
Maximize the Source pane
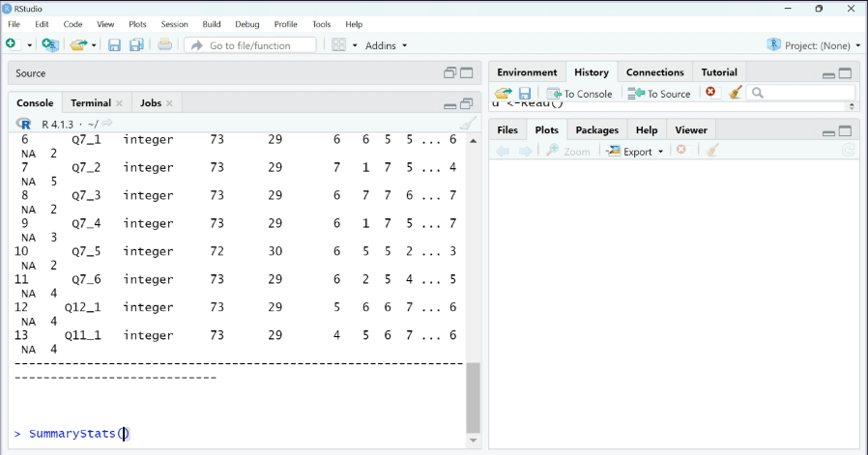click(467, 72)
